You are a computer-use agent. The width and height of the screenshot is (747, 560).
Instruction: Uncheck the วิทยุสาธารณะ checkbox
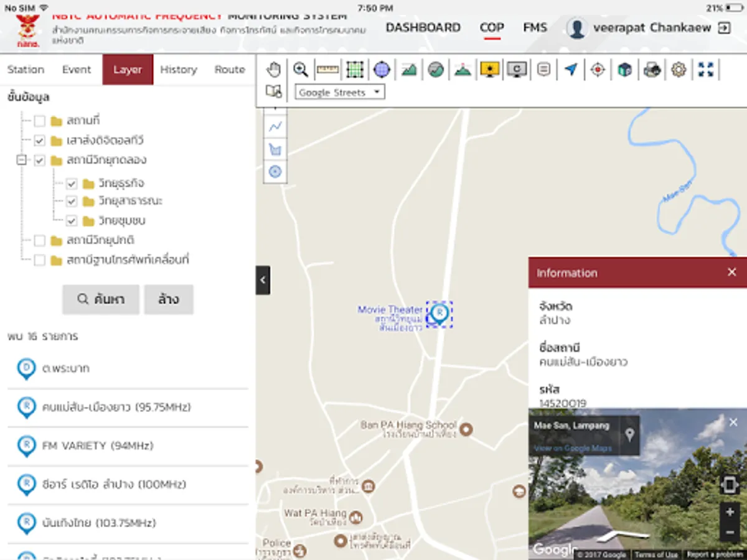pos(72,202)
